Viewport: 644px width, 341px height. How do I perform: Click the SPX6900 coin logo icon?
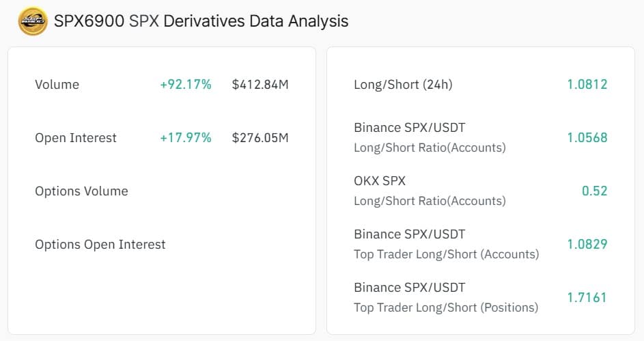pos(33,21)
